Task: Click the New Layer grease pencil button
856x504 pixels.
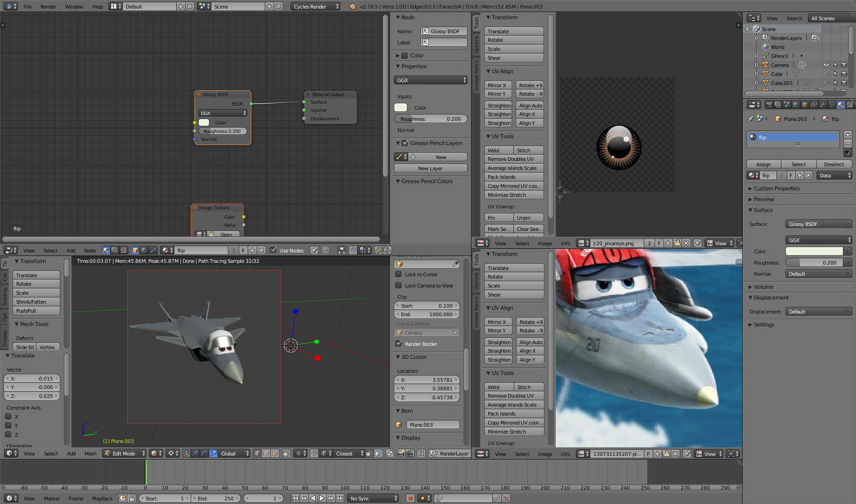Action: 431,168
